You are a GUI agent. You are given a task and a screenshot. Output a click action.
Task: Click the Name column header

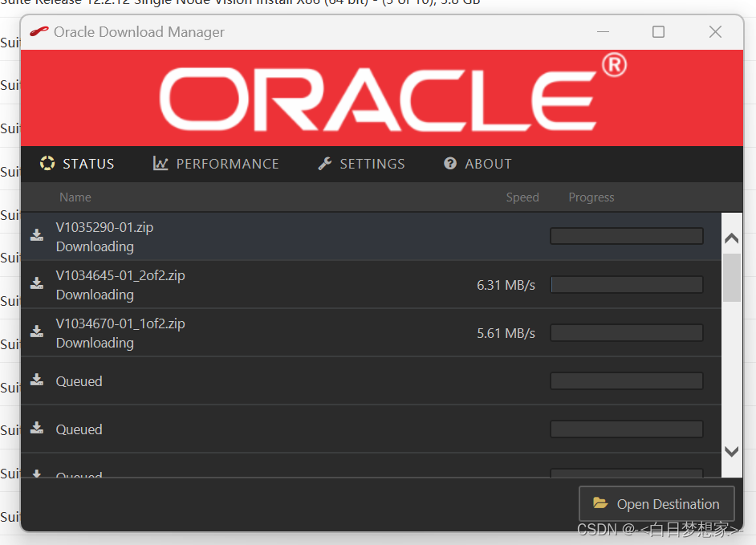75,197
